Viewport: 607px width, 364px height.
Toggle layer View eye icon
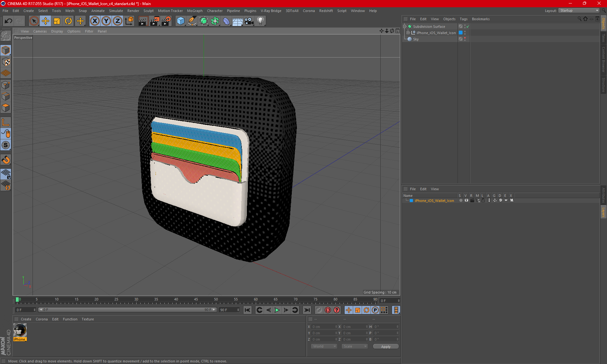(x=466, y=200)
